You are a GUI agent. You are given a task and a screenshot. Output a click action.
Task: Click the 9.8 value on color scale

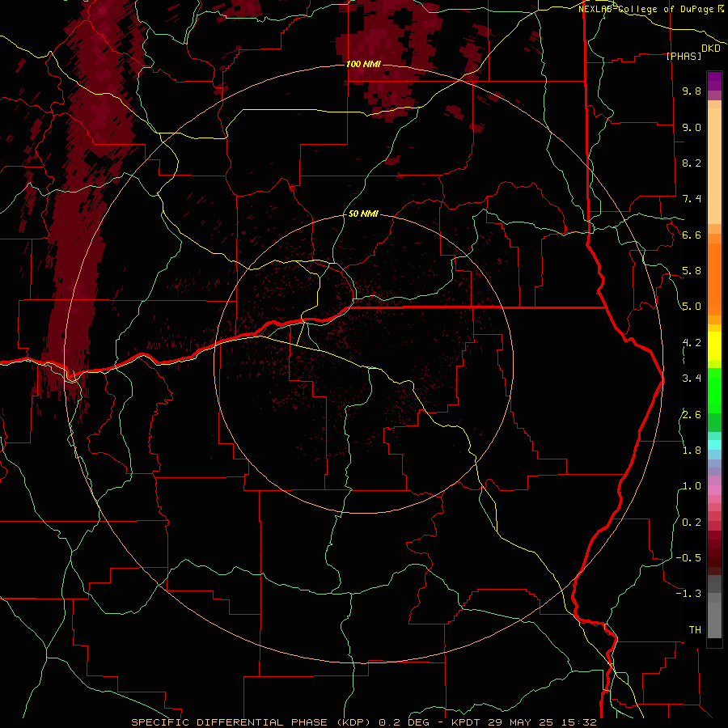[692, 91]
